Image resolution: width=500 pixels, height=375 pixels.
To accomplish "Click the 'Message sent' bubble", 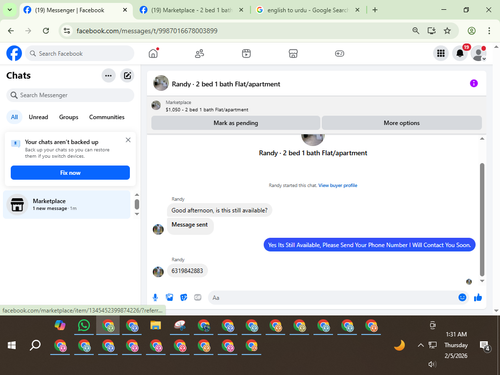I will 190,226.
